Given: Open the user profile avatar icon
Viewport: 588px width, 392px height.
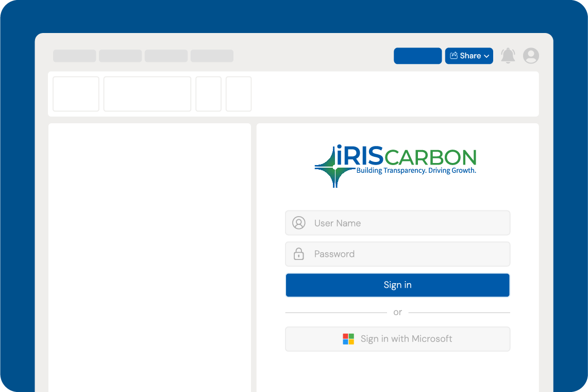Looking at the screenshot, I should [531, 56].
